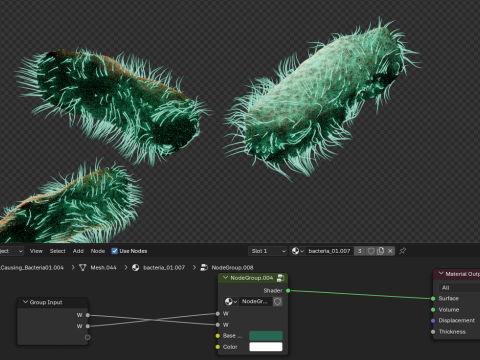
Task: Click the second W output socket on Group Input
Action: pyautogui.click(x=88, y=326)
